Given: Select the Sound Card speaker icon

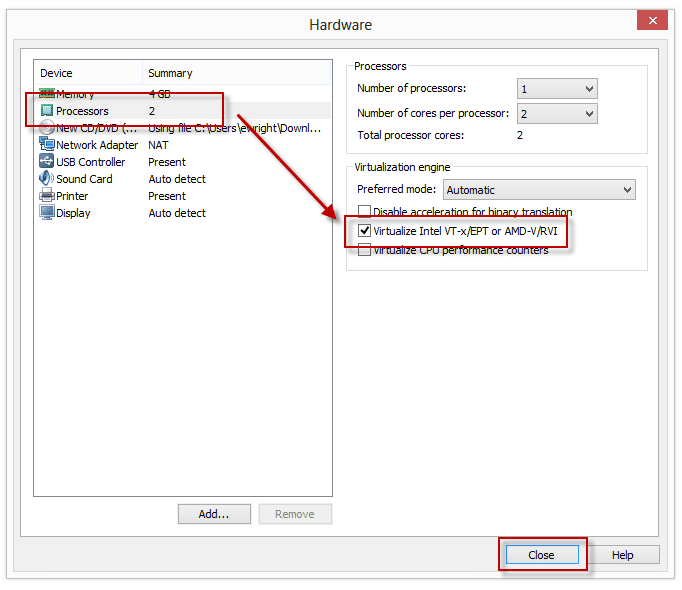Looking at the screenshot, I should click(47, 179).
